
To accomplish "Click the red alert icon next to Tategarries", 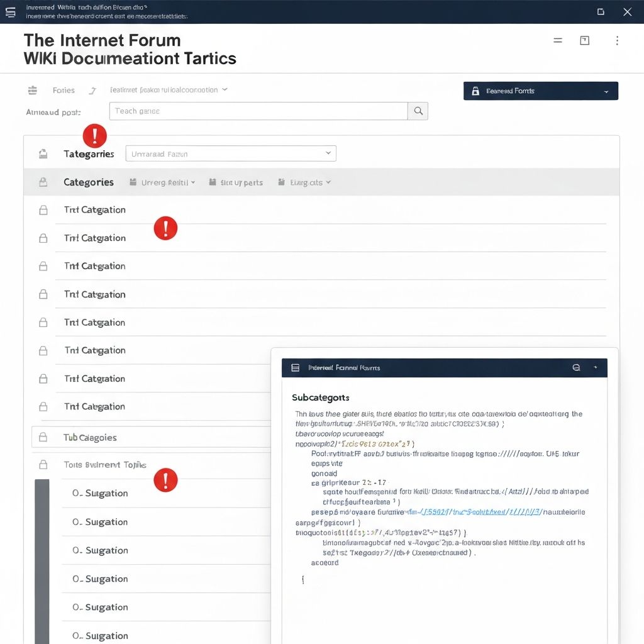I will pos(95,135).
